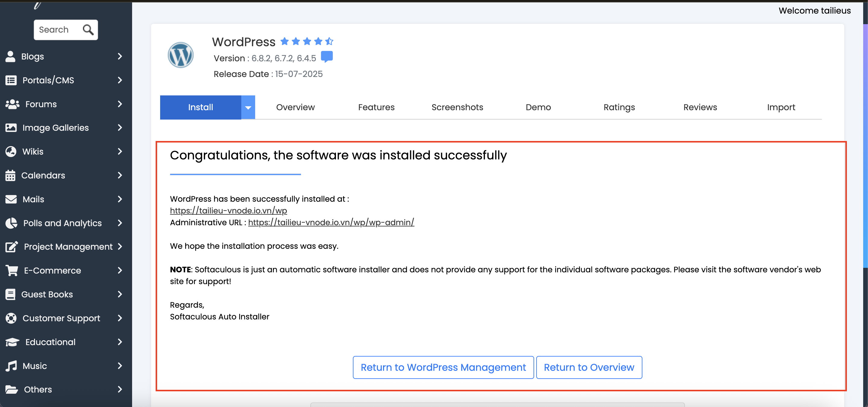Viewport: 868px width, 407px height.
Task: Click the Guest Books book icon
Action: click(x=11, y=294)
